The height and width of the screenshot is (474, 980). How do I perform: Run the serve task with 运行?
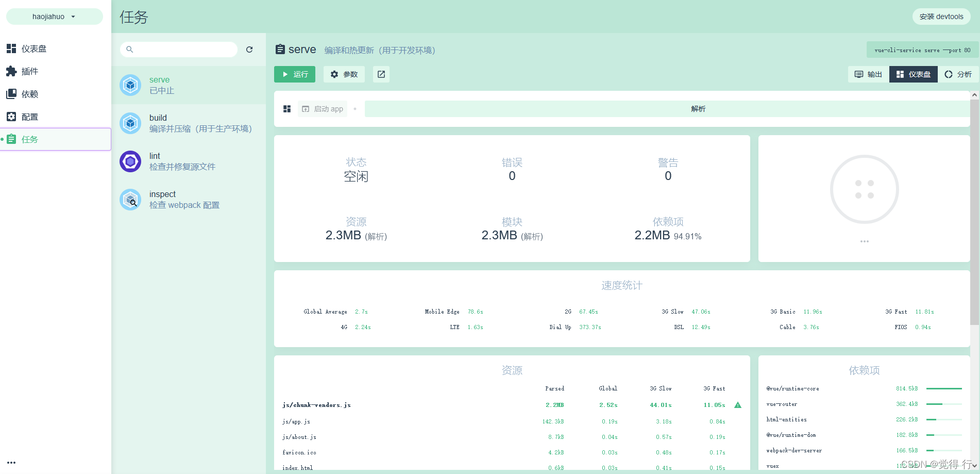click(295, 74)
